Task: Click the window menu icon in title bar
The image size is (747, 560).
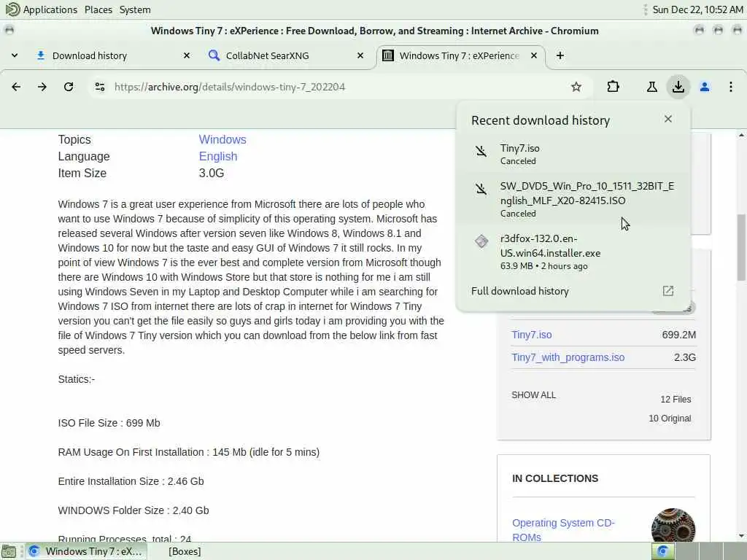Action: click(x=9, y=30)
